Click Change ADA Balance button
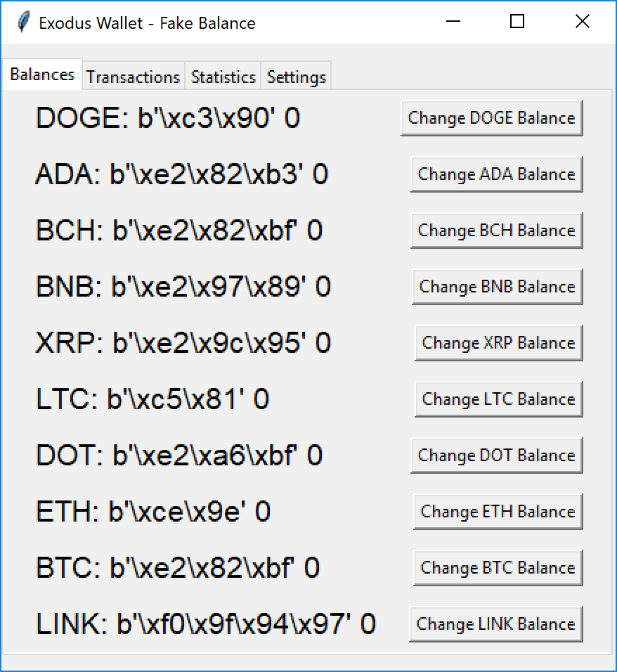This screenshot has height=672, width=617. 497,174
